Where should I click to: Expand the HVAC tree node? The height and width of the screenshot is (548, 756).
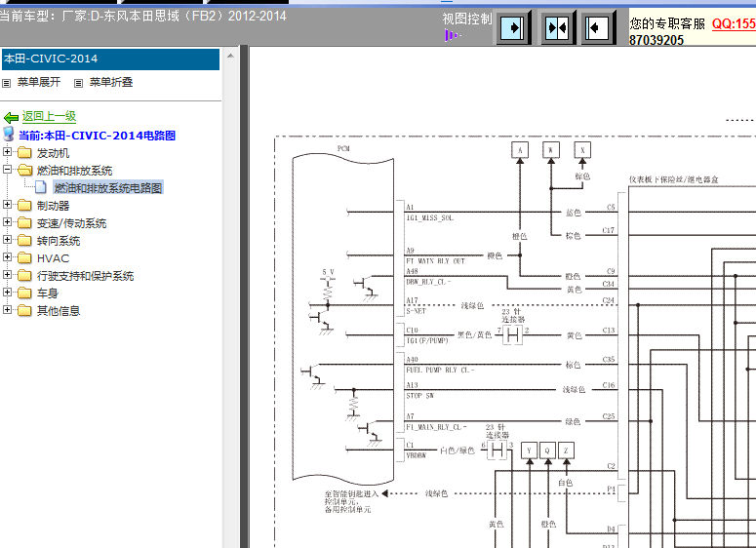7,256
